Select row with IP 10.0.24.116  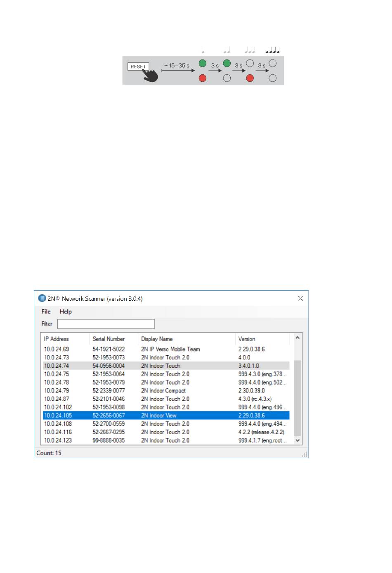pos(166,432)
